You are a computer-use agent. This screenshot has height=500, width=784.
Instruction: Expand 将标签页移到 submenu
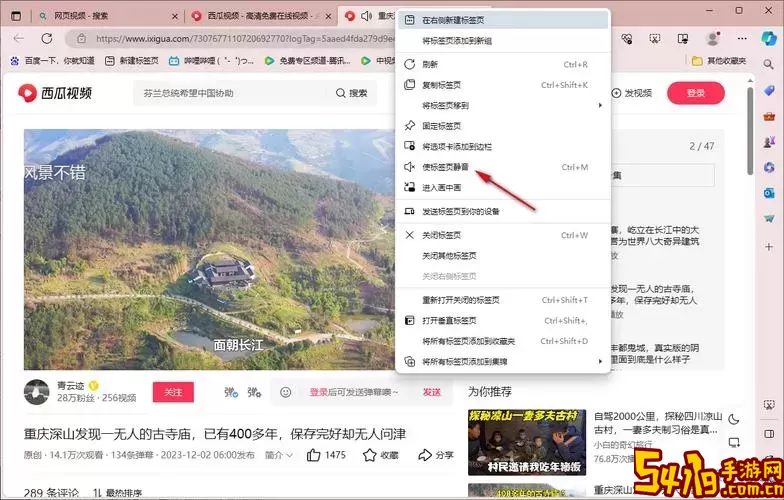pos(503,106)
